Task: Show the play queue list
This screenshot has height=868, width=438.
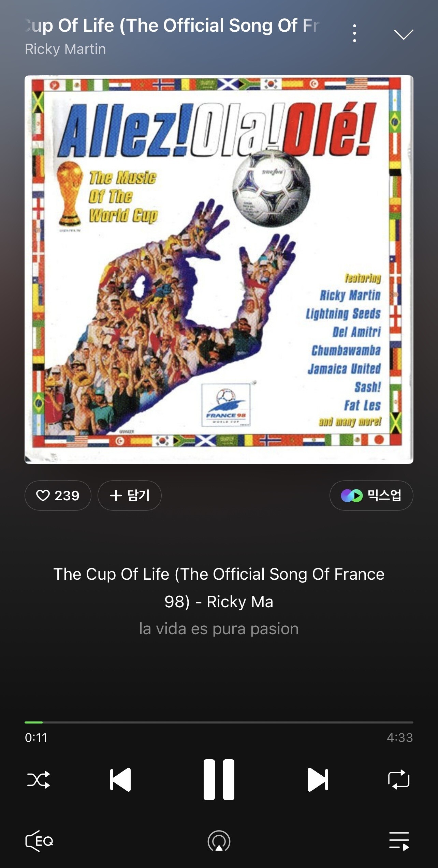Action: [x=399, y=841]
